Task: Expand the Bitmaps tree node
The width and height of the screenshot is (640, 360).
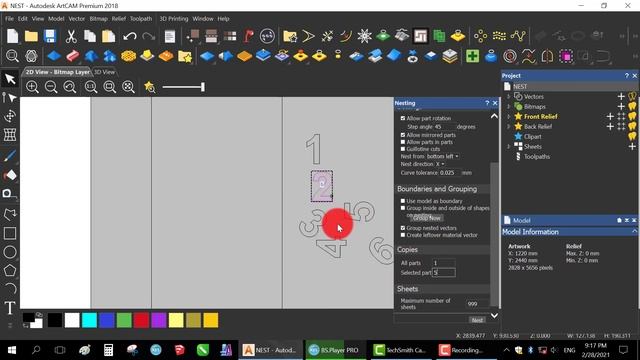Action: 509,107
